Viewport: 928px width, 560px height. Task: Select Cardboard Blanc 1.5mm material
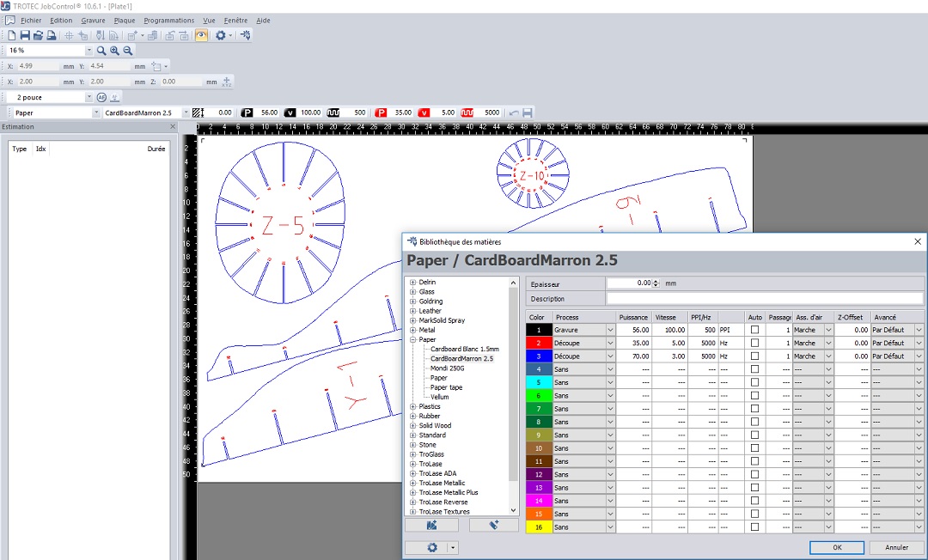[x=465, y=349]
